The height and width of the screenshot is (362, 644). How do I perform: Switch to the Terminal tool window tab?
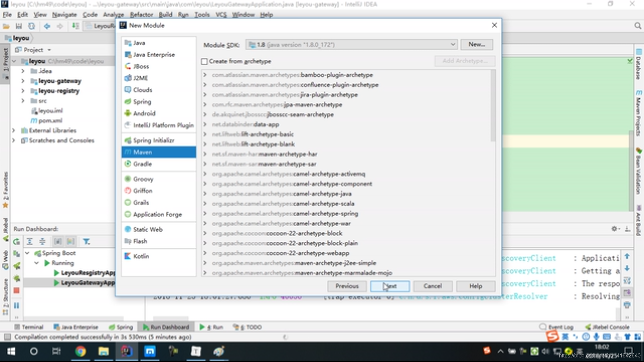[29, 327]
